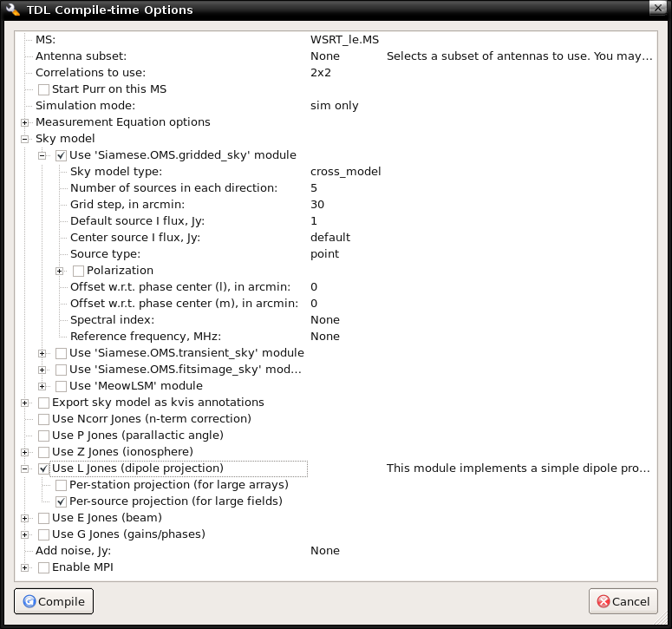Close the TDL Compile-time Options window
Screen dimensions: 672x629
tap(658, 8)
